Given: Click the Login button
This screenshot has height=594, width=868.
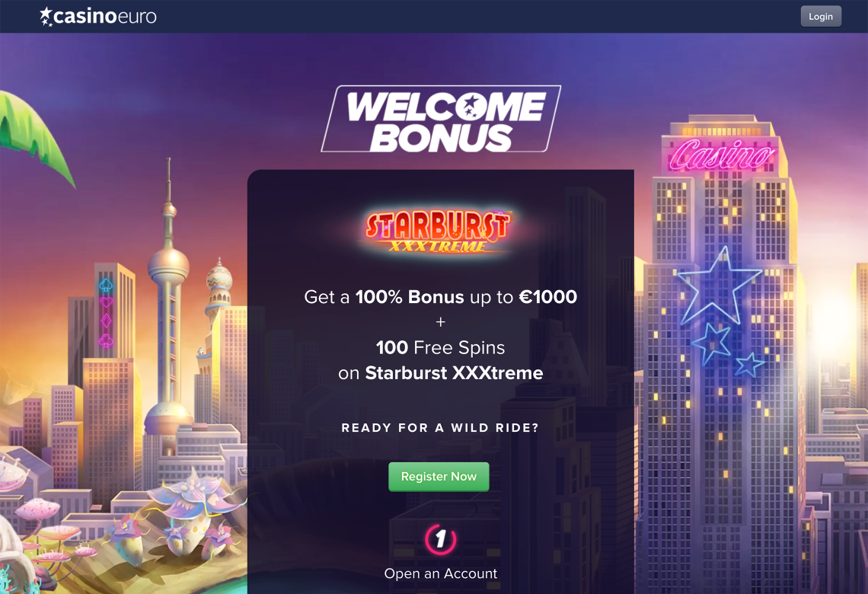Looking at the screenshot, I should pyautogui.click(x=820, y=16).
